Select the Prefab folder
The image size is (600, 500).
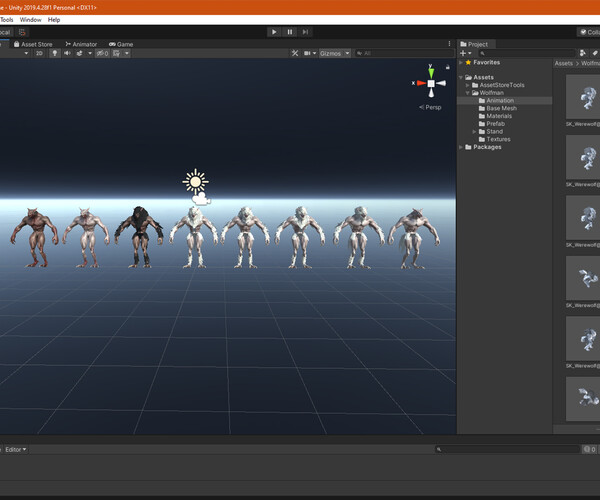coord(504,124)
